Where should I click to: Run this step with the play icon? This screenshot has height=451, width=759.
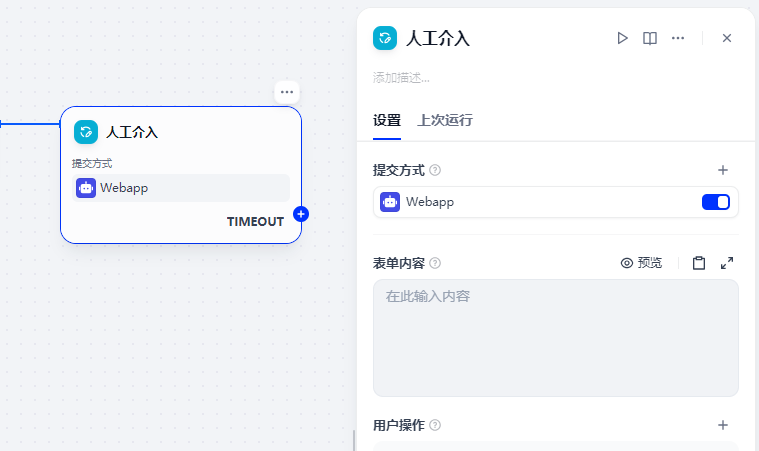tap(622, 38)
